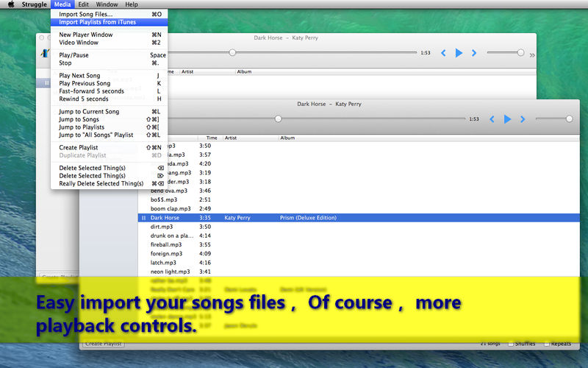Select New Player Window menu item
588x368 pixels.
click(x=109, y=35)
